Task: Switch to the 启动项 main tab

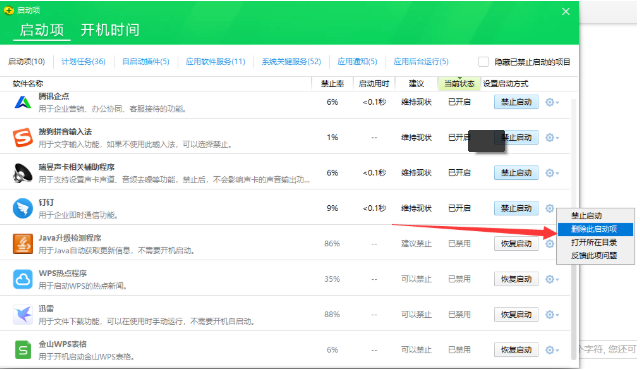Action: [x=42, y=30]
